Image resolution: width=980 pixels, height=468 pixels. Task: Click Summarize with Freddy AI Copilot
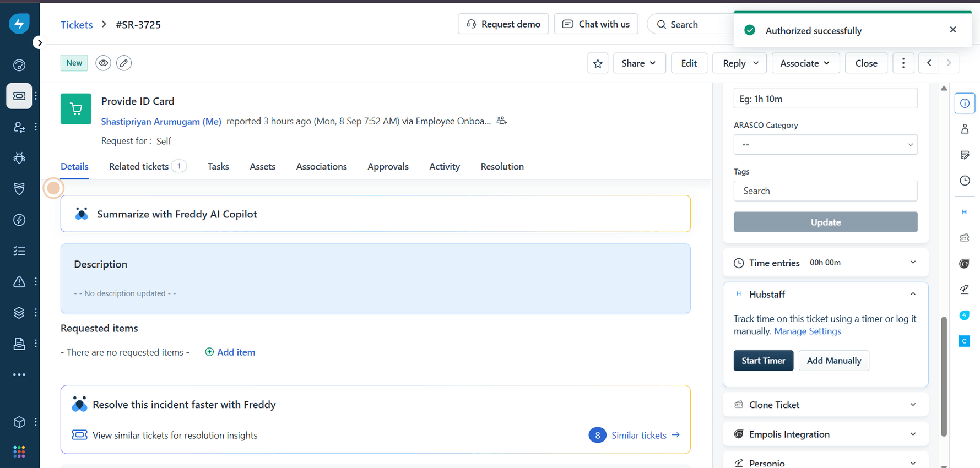tap(376, 214)
